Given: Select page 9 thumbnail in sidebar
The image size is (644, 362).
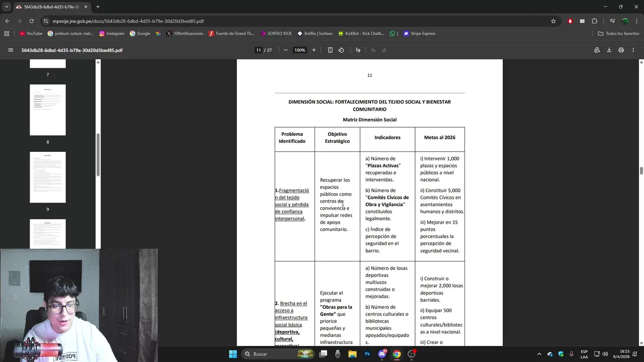Looking at the screenshot, I should [x=48, y=177].
